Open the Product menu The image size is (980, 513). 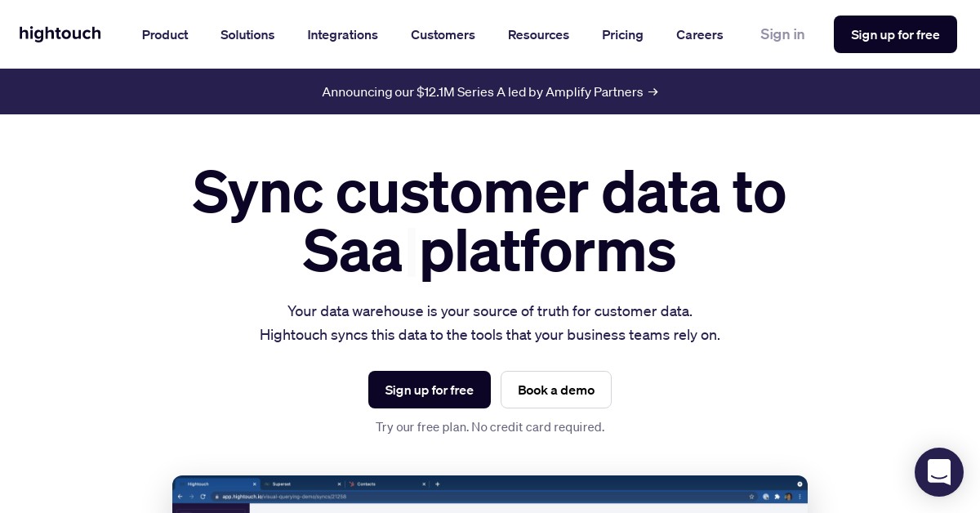click(165, 34)
